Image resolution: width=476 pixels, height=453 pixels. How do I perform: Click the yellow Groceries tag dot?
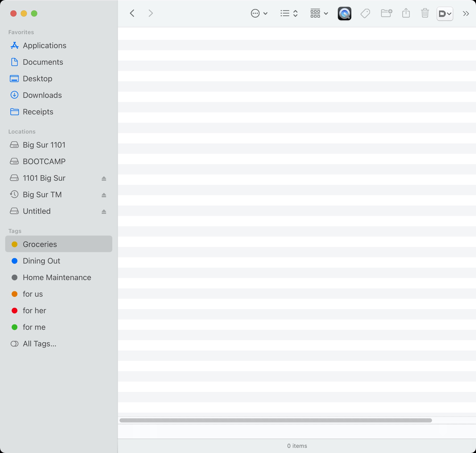(x=14, y=244)
